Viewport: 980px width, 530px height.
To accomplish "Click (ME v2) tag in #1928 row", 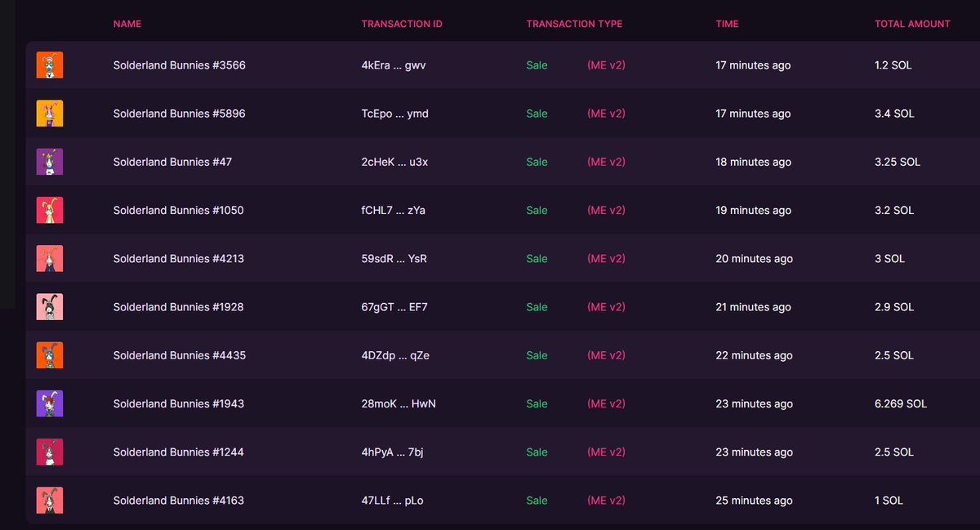I will click(606, 307).
